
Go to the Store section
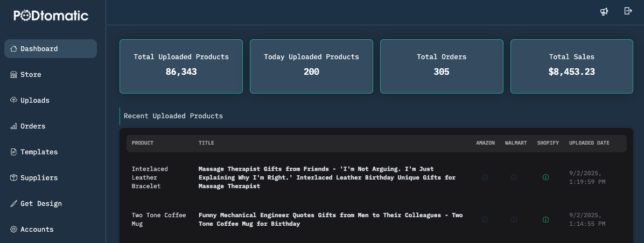tap(51, 75)
